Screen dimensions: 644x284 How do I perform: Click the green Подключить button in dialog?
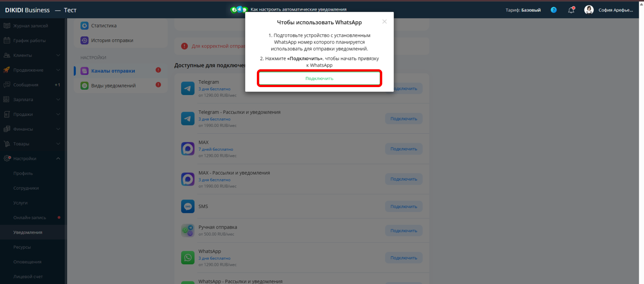[319, 78]
